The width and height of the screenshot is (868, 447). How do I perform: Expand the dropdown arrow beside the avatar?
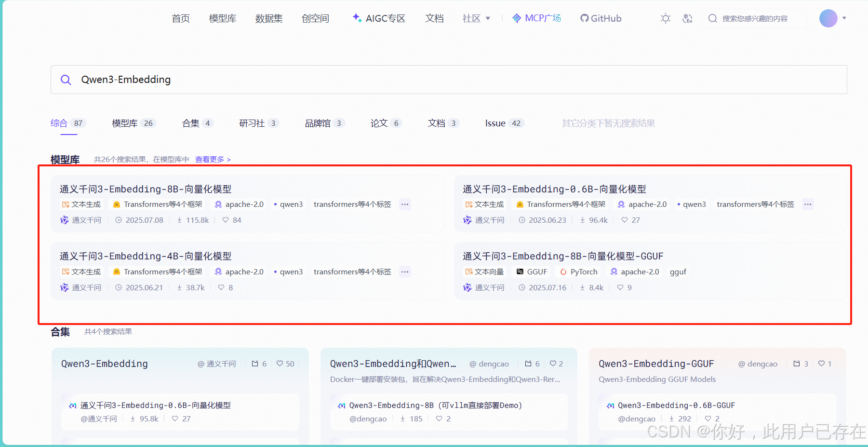pyautogui.click(x=844, y=18)
